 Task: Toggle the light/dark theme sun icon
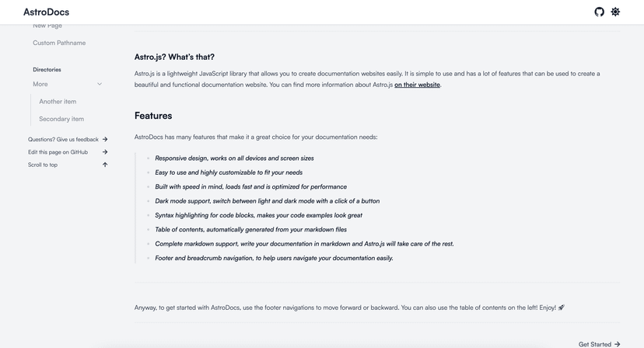coord(615,12)
